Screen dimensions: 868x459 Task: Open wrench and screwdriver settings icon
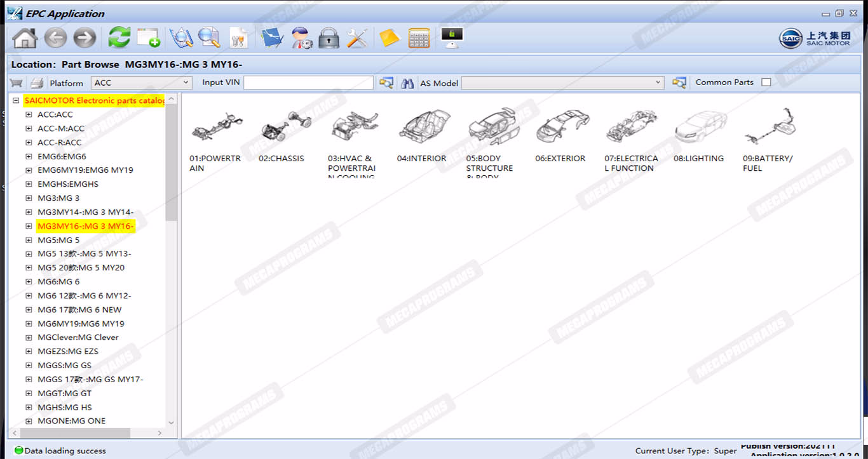(x=357, y=37)
